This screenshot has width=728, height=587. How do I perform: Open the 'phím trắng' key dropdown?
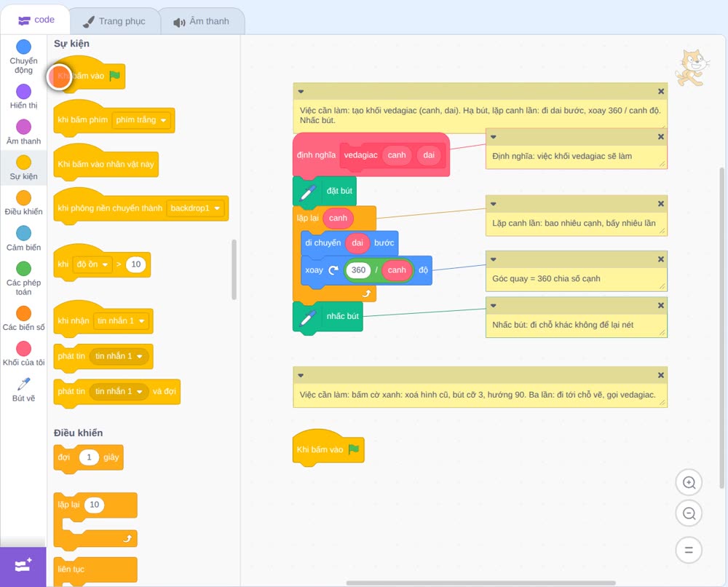(x=141, y=120)
